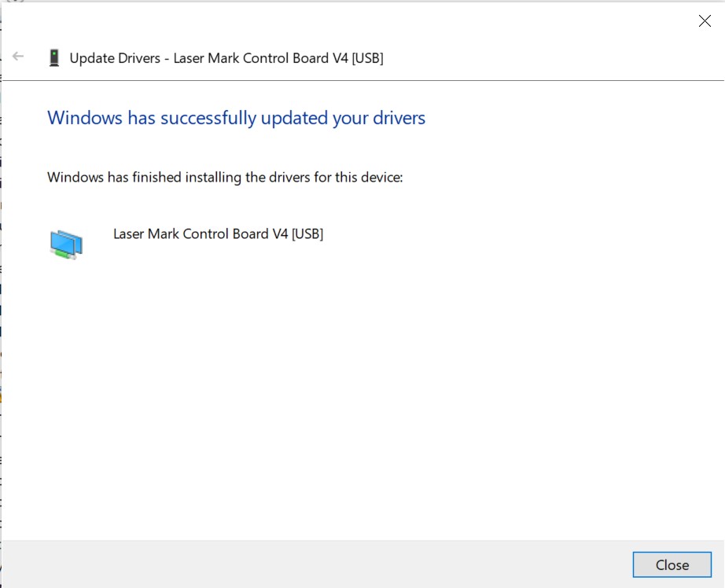Click the horizontal separator line under the title
The image size is (725, 588).
pyautogui.click(x=362, y=80)
